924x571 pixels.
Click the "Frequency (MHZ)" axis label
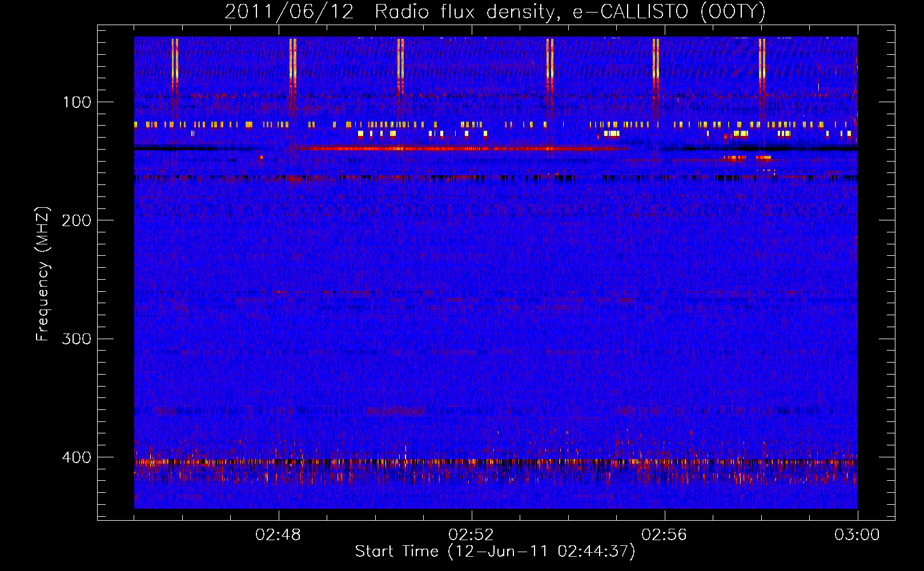pyautogui.click(x=43, y=274)
